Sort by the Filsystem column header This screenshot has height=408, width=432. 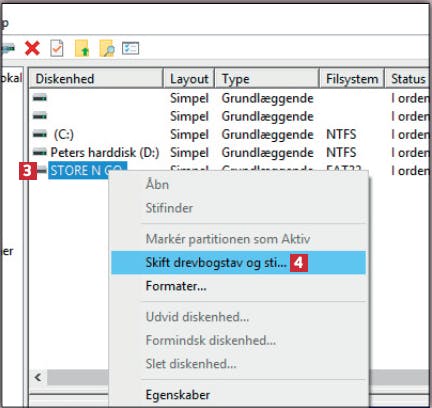pos(352,79)
